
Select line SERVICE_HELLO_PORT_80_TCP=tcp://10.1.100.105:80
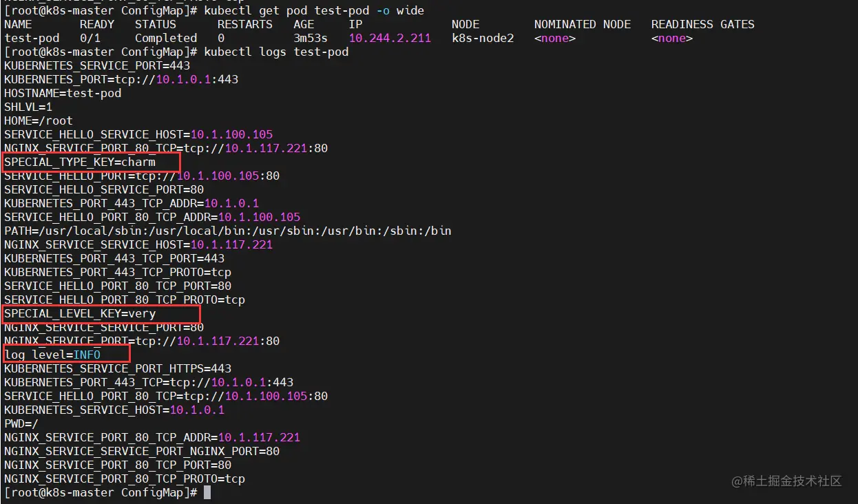[166, 396]
